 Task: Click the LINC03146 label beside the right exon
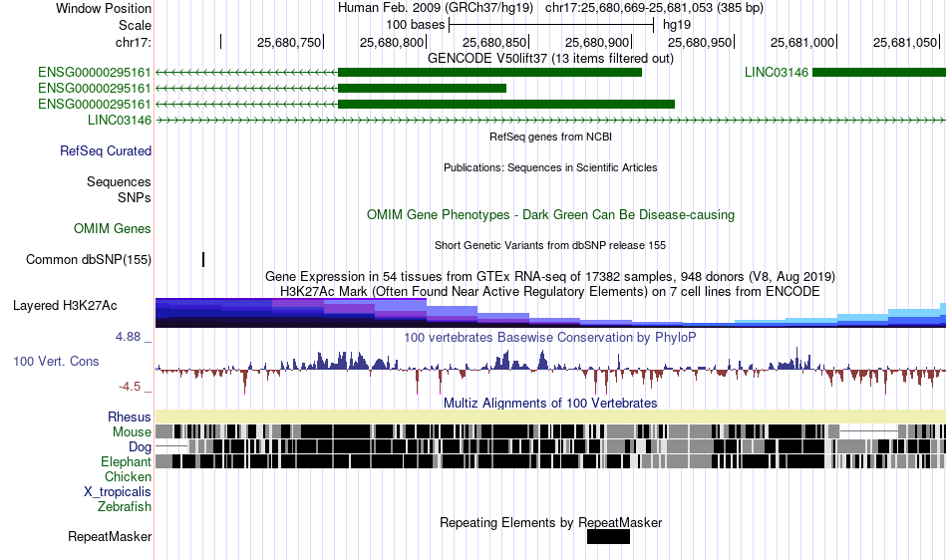777,73
